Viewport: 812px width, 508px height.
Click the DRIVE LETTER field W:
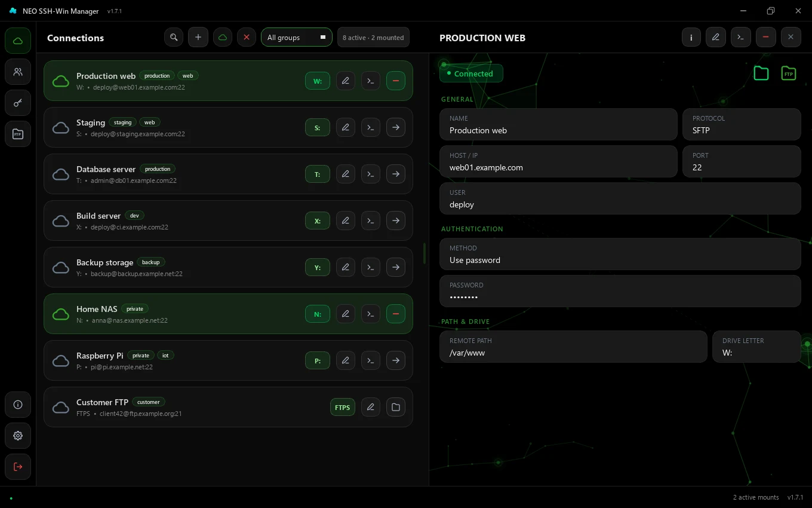tap(756, 347)
